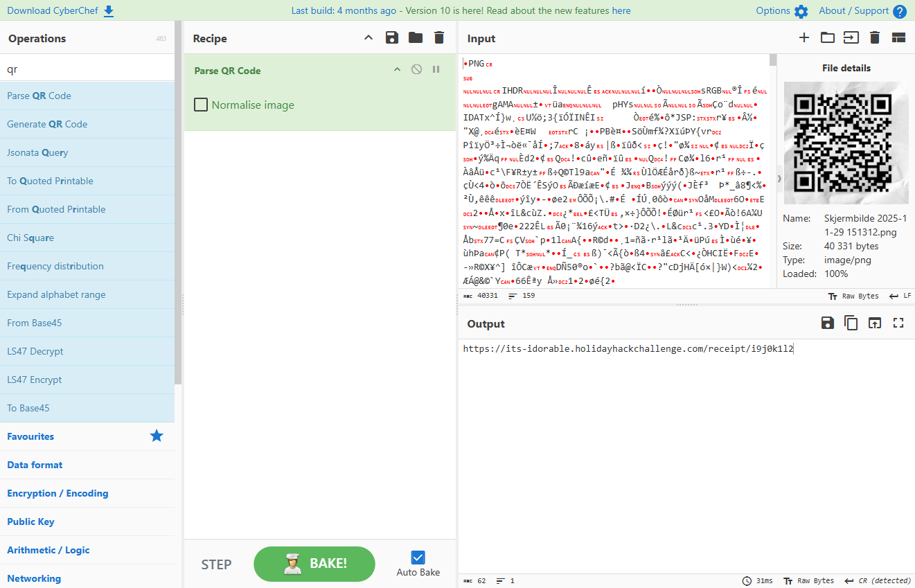
Task: Disable the Parse QR Code operation
Action: pyautogui.click(x=416, y=69)
